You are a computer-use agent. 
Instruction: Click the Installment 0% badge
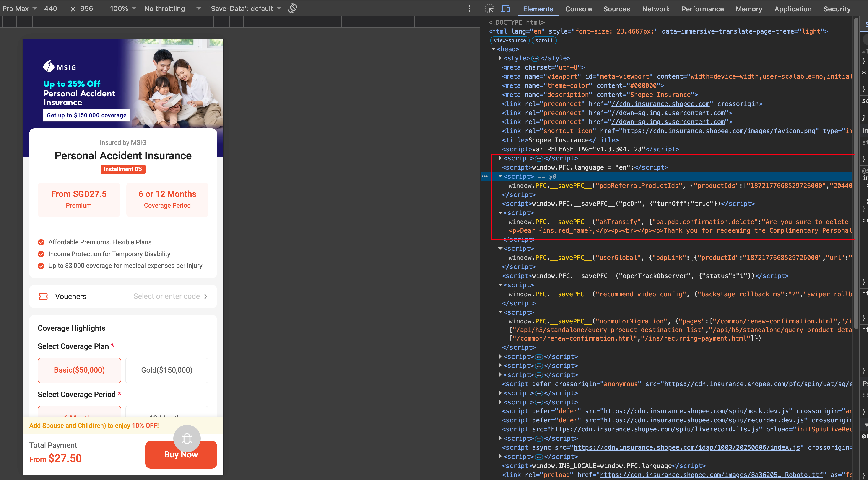coord(123,169)
